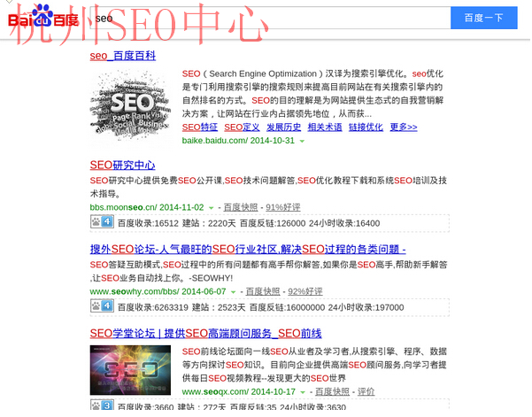This screenshot has height=417, width=532.
Task: Click the 百度一下 search button
Action: (484, 18)
